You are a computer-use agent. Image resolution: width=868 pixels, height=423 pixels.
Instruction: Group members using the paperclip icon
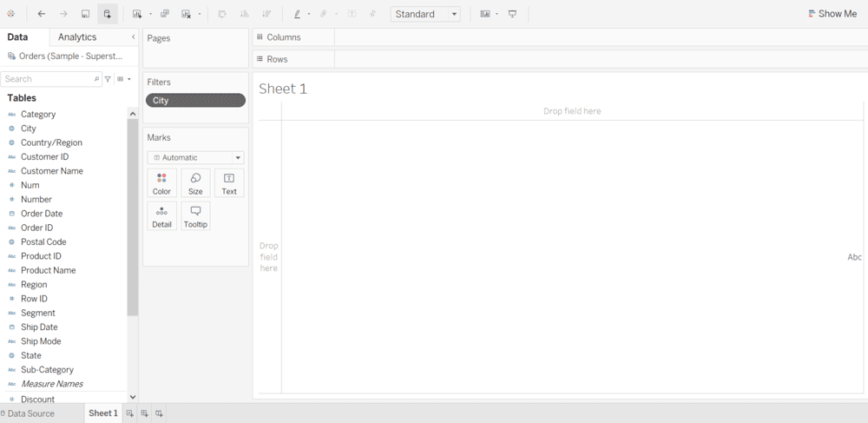point(325,14)
